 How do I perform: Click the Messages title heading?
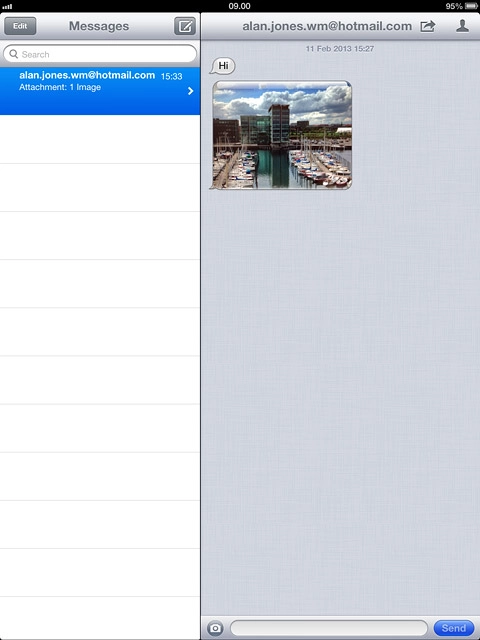tap(99, 26)
